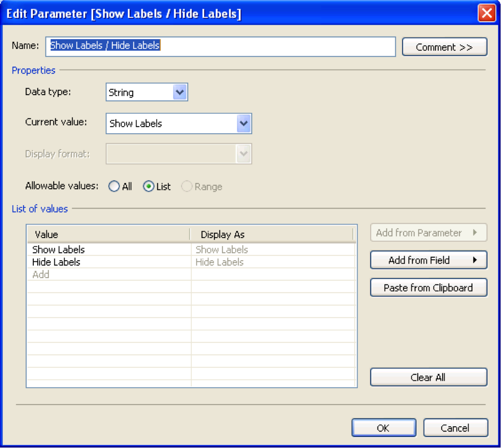The image size is (501, 448).
Task: Edit Hide Labels in Display As column
Action: (273, 262)
